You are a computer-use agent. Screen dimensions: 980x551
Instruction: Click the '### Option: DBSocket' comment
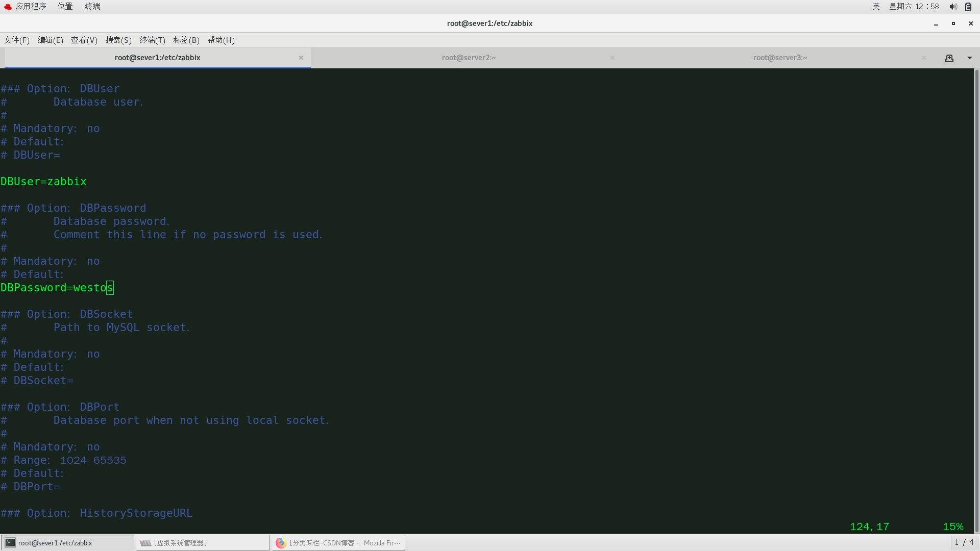click(x=67, y=314)
